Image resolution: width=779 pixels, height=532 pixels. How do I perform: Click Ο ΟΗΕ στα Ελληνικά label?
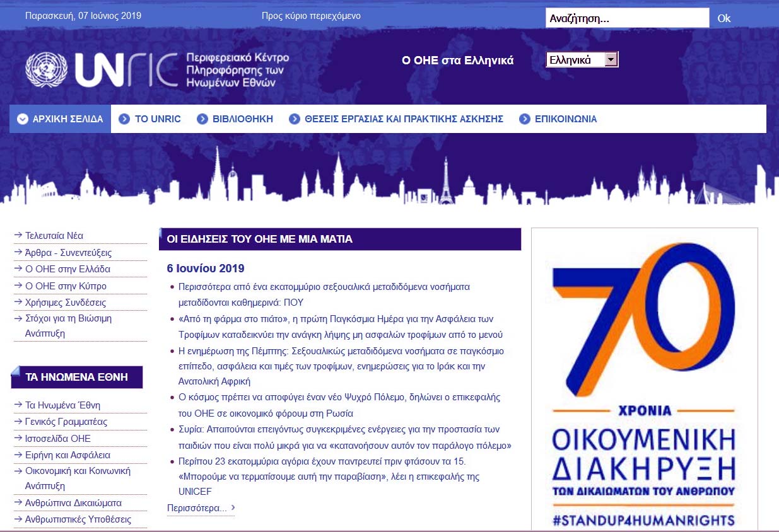(458, 61)
